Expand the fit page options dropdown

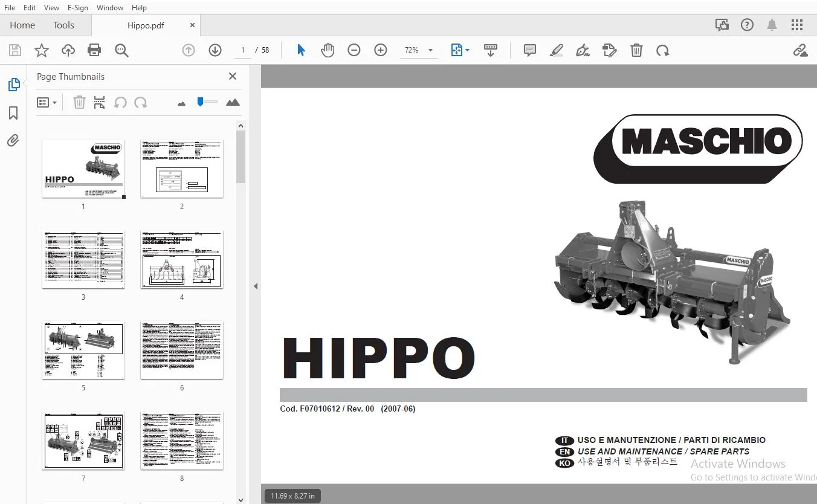click(x=467, y=50)
